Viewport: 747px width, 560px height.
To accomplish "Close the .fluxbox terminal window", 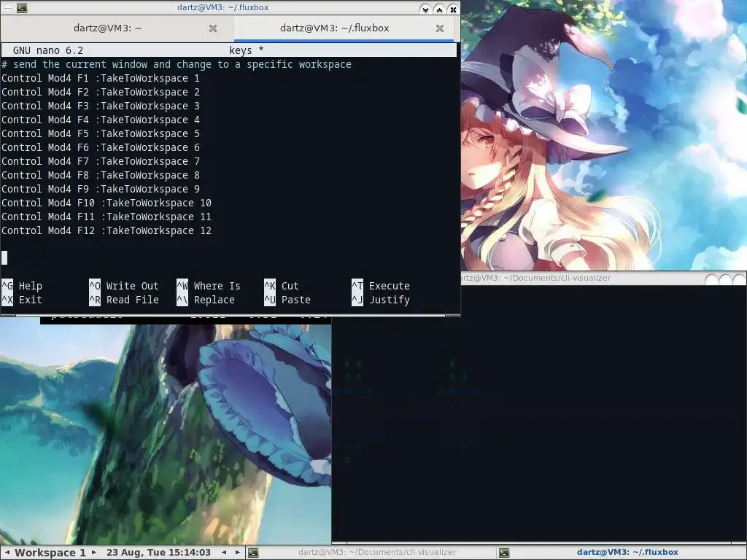I will point(453,9).
